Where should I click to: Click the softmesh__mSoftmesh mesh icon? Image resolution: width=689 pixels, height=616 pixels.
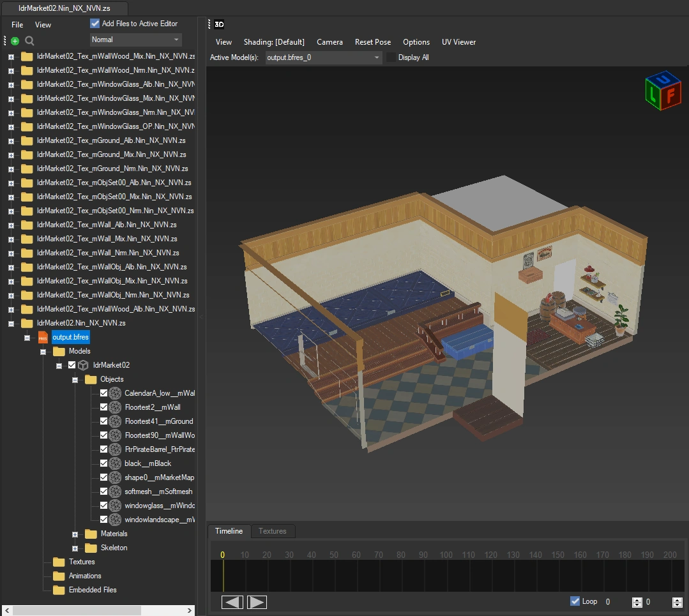point(115,492)
